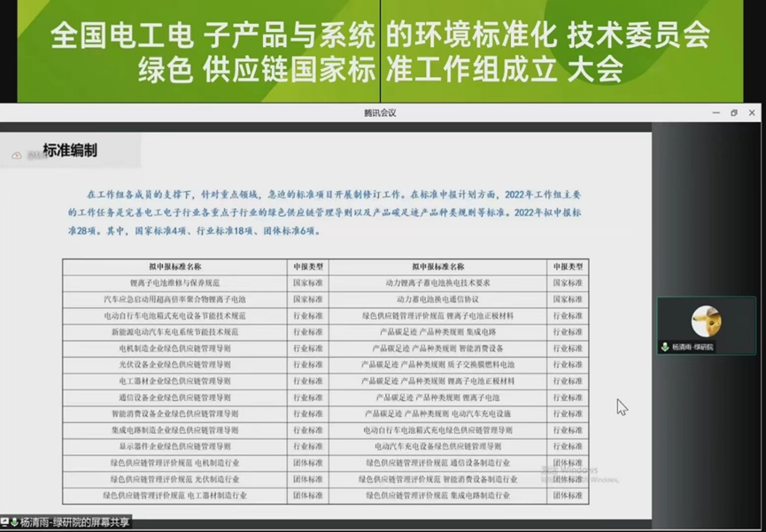This screenshot has width=766, height=532.
Task: Select the Pikachu avatar of participant 杨清雨
Action: coord(706,320)
